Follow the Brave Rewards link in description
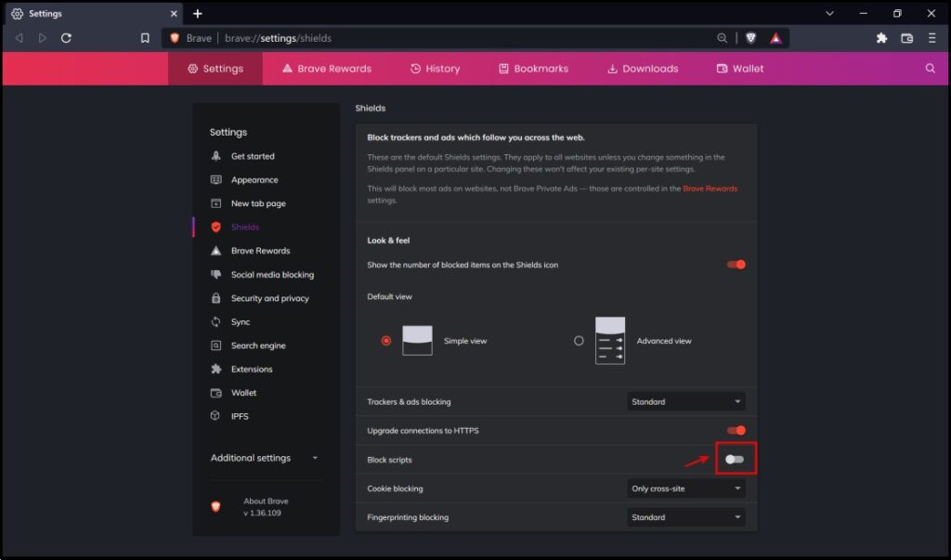The image size is (951, 560). [710, 189]
